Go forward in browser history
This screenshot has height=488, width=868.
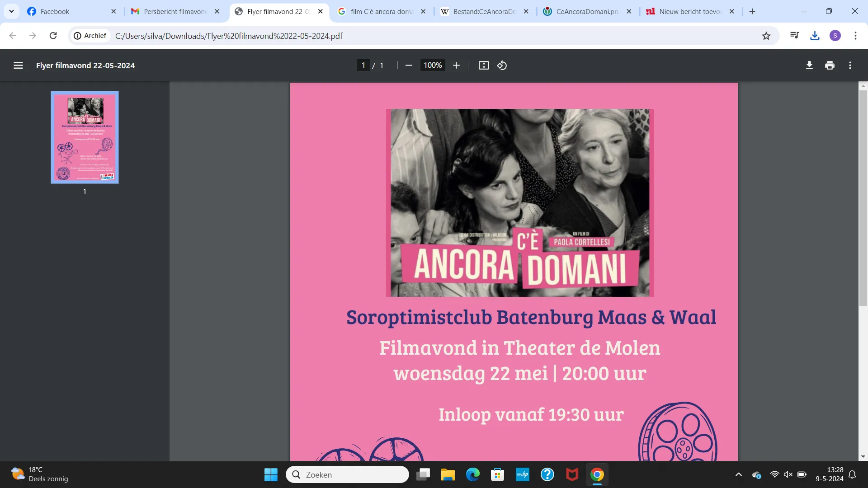coord(33,36)
